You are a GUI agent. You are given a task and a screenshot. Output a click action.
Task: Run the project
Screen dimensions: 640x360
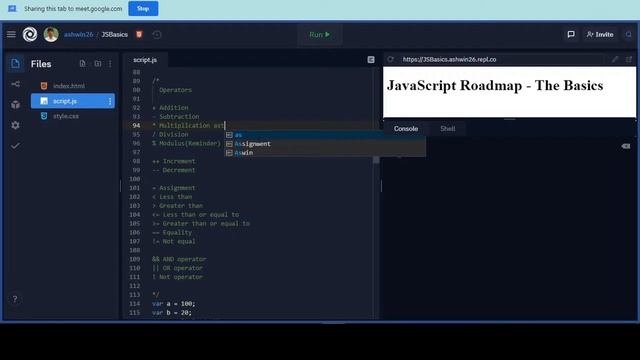click(x=320, y=35)
